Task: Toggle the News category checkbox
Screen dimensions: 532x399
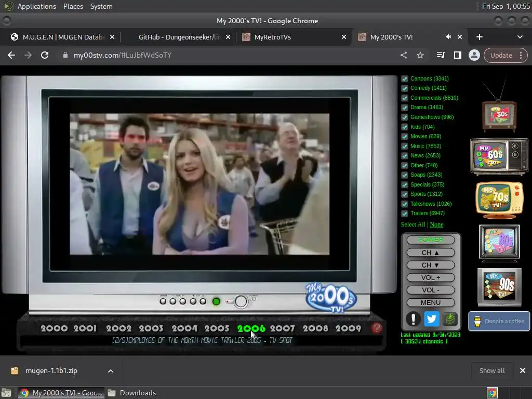Action: (404, 156)
